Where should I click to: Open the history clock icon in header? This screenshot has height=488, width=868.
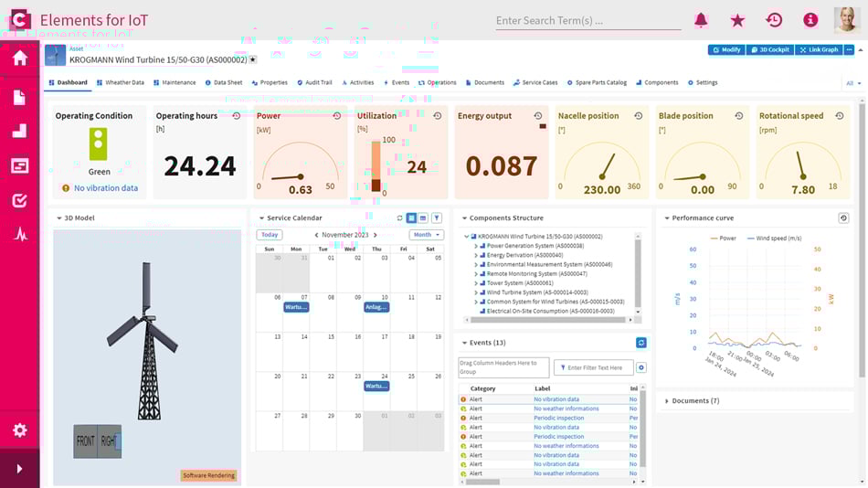point(774,20)
